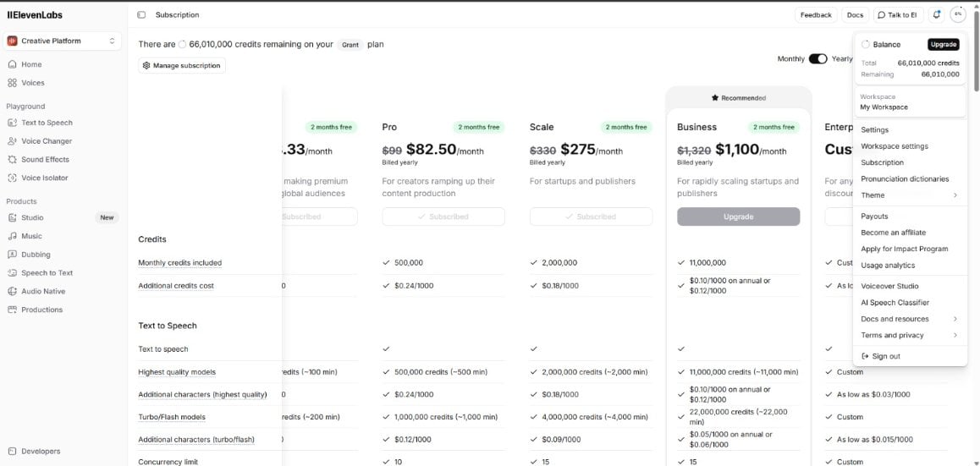Click My Workspace in the account menu
Viewport: 980px width, 466px height.
click(x=884, y=107)
